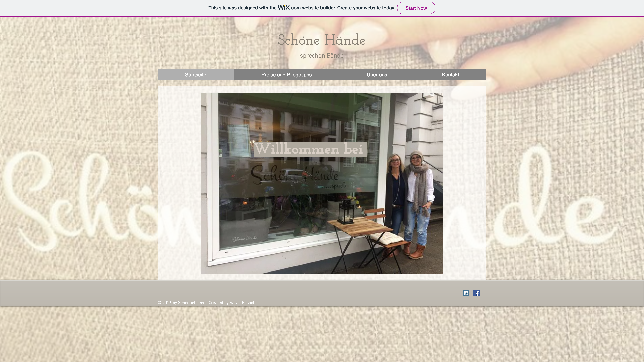Image resolution: width=644 pixels, height=362 pixels.
Task: Click the Schöne Hände site title
Action: tap(321, 40)
